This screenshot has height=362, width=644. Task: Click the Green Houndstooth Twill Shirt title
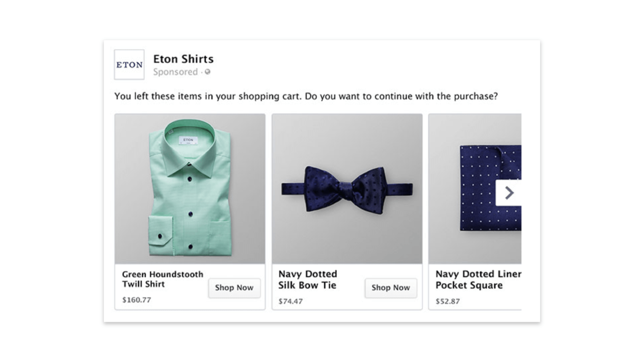click(162, 279)
